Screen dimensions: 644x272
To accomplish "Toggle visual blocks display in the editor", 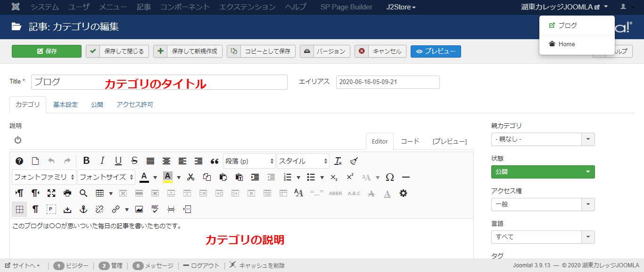I will pos(19,209).
